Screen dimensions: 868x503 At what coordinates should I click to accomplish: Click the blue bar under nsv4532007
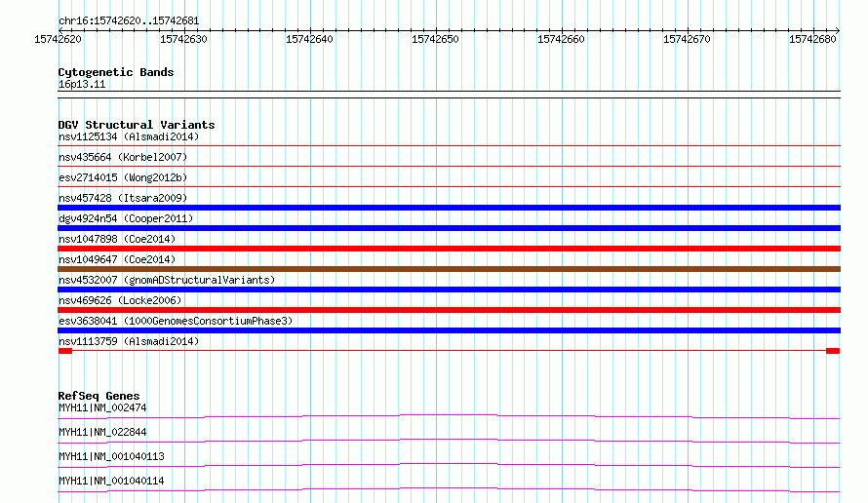pos(449,290)
